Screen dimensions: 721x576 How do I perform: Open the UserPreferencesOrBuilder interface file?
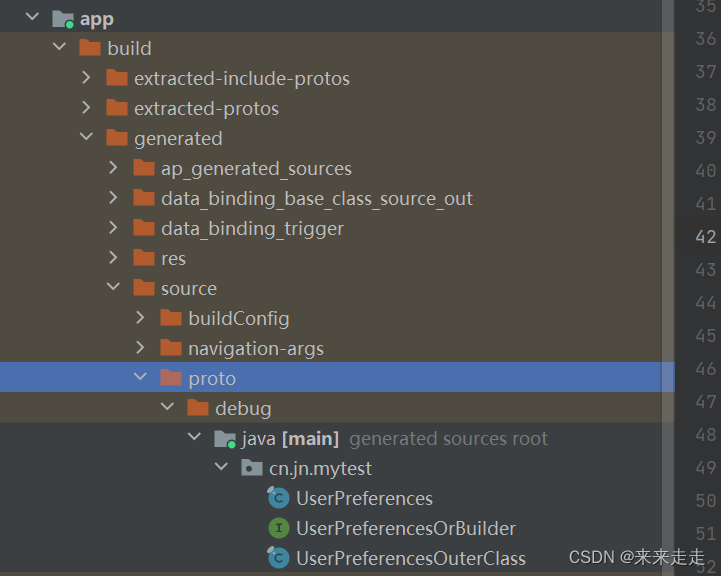pyautogui.click(x=406, y=529)
